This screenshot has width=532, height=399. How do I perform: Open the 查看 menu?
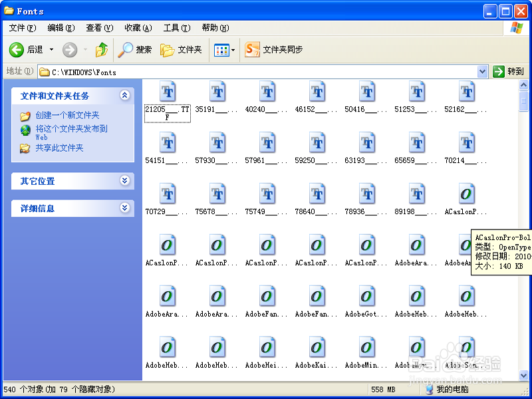pyautogui.click(x=99, y=28)
